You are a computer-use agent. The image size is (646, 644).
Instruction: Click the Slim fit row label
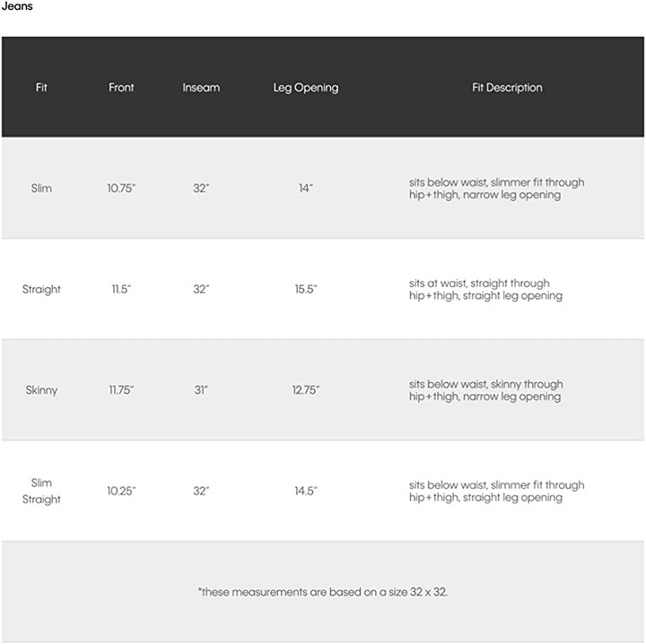tap(41, 188)
